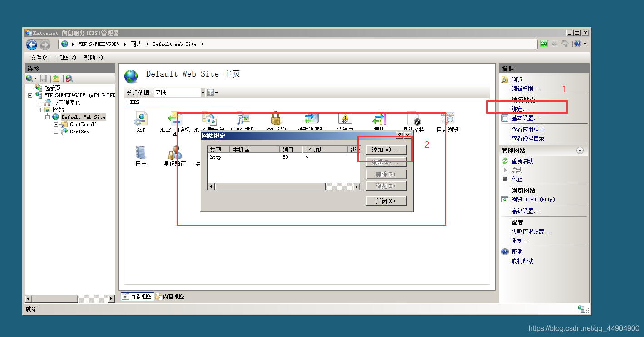
Task: Click the back navigation arrow button
Action: pos(32,44)
